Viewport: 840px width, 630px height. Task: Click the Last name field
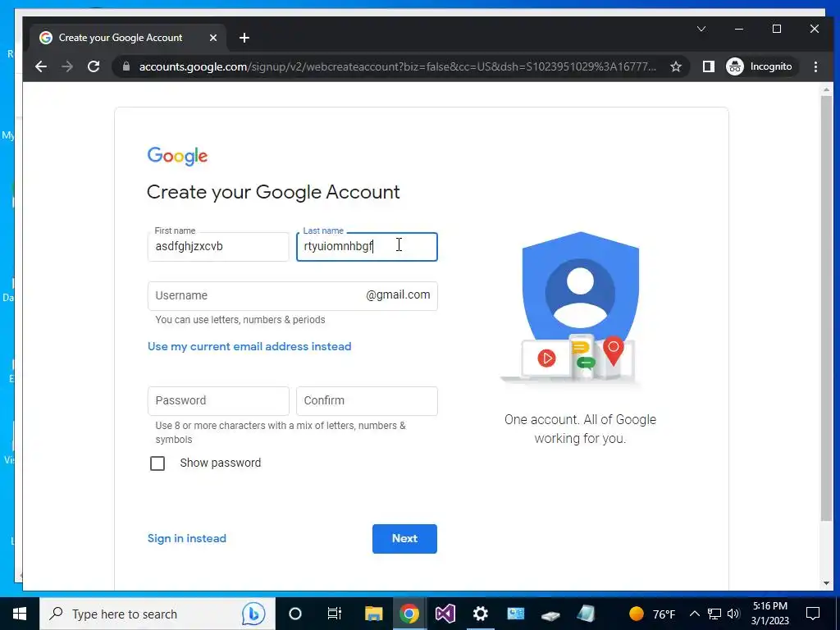pos(367,246)
